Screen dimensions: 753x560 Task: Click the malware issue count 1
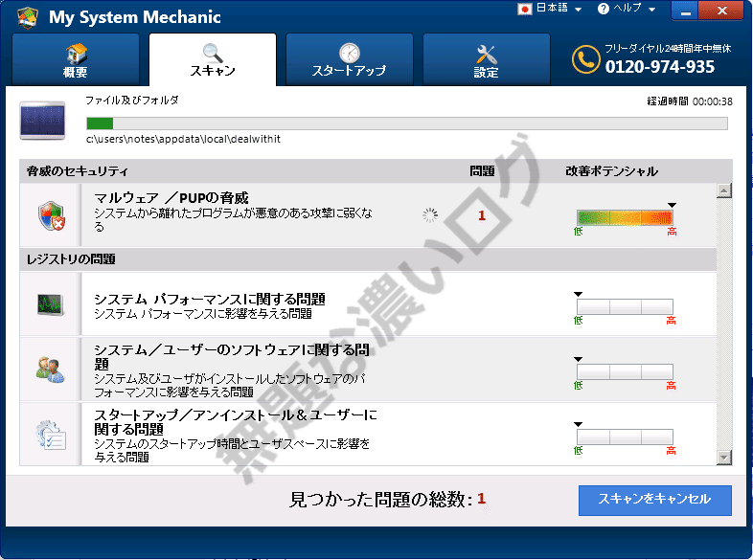482,215
